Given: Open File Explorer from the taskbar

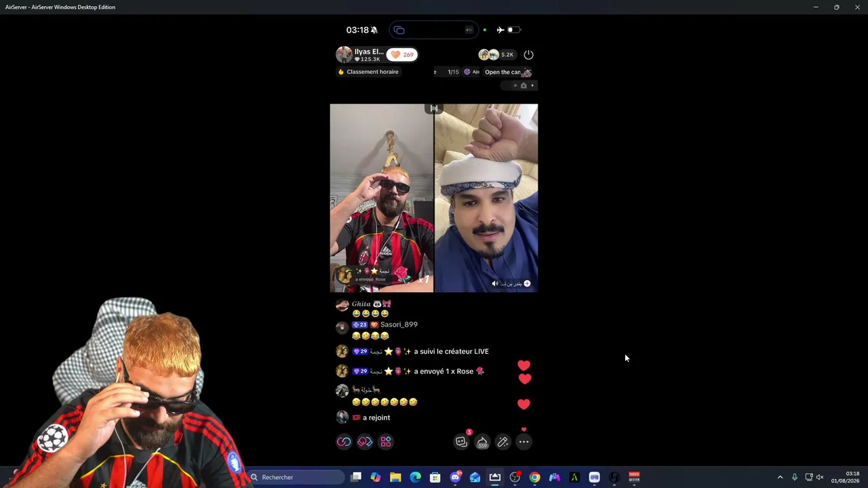Looking at the screenshot, I should (395, 477).
